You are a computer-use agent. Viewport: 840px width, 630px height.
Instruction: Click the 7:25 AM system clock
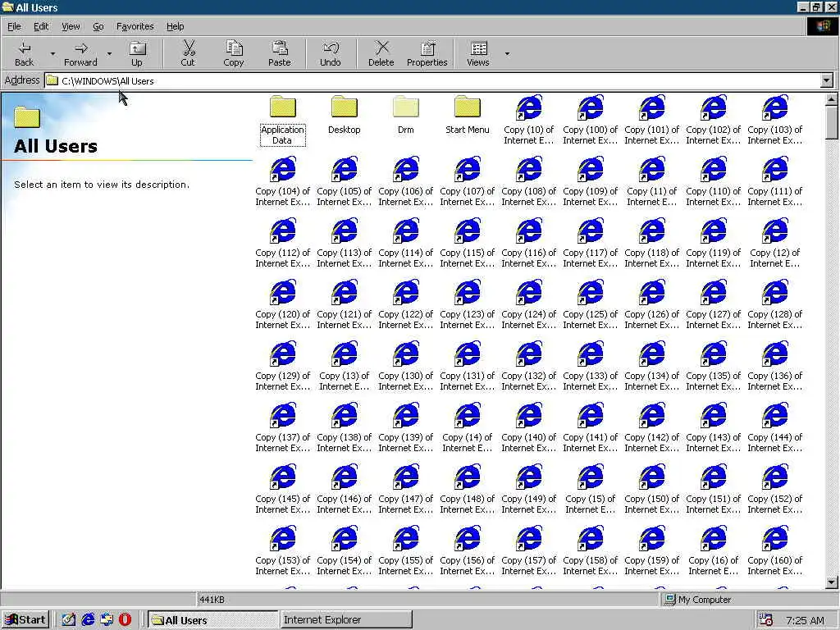[x=805, y=620]
